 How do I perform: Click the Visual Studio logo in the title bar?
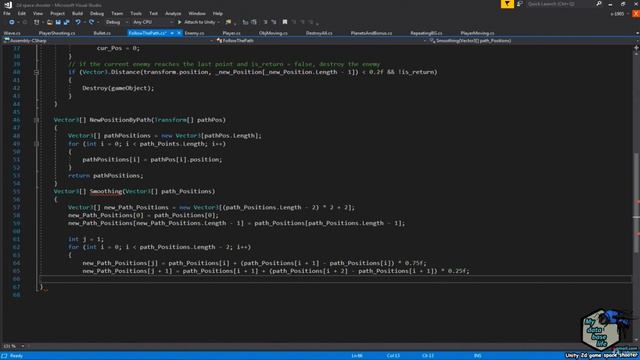[x=8, y=5]
